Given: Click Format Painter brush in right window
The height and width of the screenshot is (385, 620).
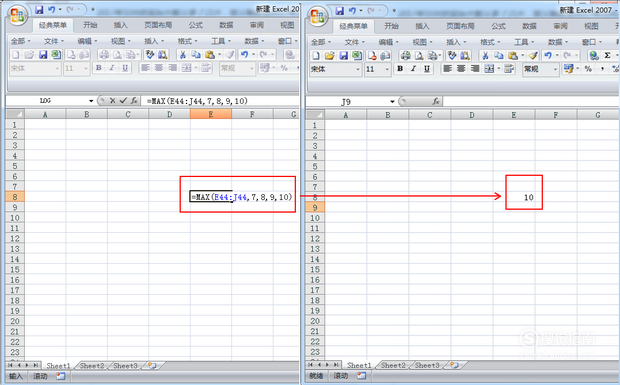Looking at the screenshot, I should point(533,55).
